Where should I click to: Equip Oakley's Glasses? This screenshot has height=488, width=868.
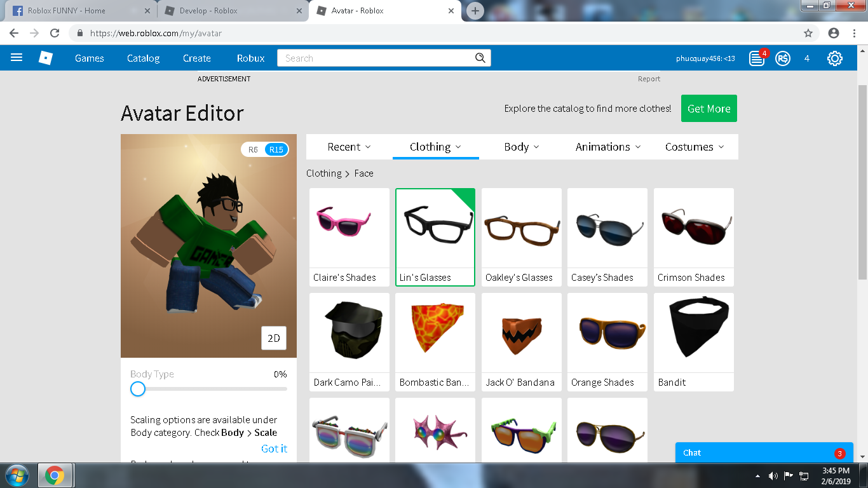[522, 237]
